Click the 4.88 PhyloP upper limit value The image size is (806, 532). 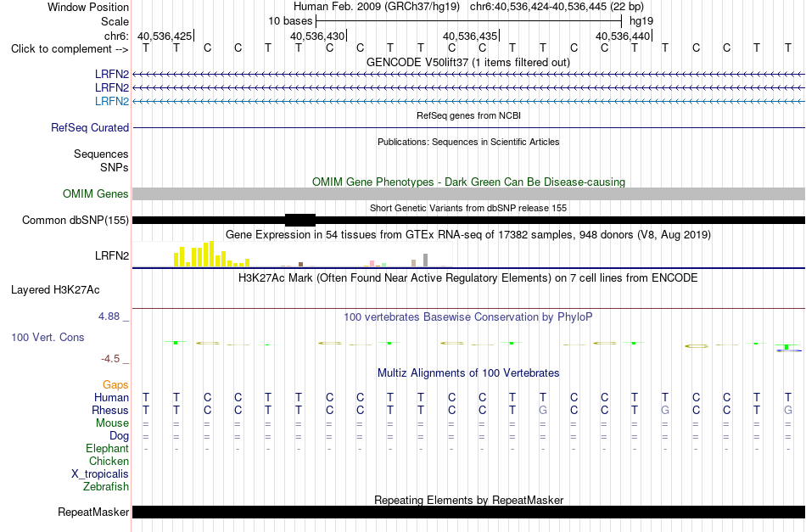pos(109,316)
